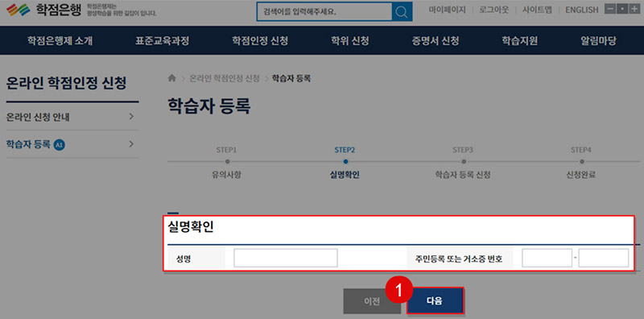Focus the search box 검색어를 입력해주세요
Image resolution: width=644 pixels, height=319 pixels.
[324, 11]
